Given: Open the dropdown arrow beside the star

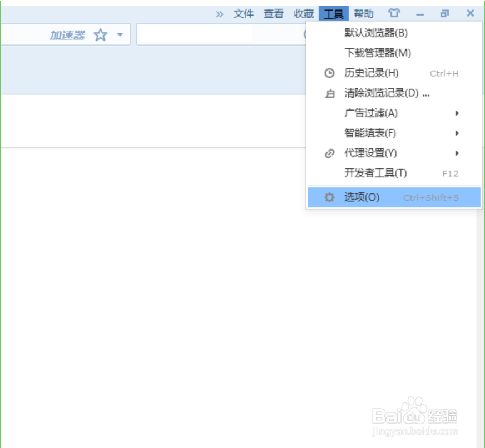Looking at the screenshot, I should click(118, 34).
